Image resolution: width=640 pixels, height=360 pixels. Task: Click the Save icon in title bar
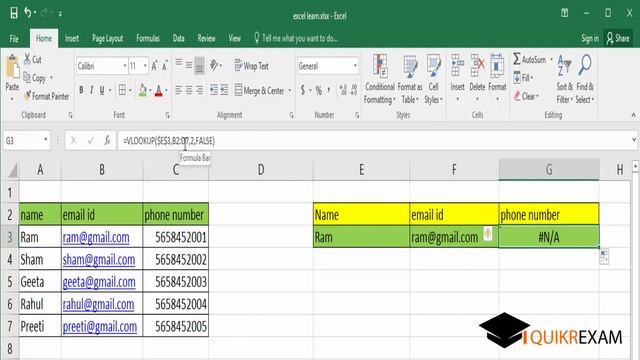(14, 13)
